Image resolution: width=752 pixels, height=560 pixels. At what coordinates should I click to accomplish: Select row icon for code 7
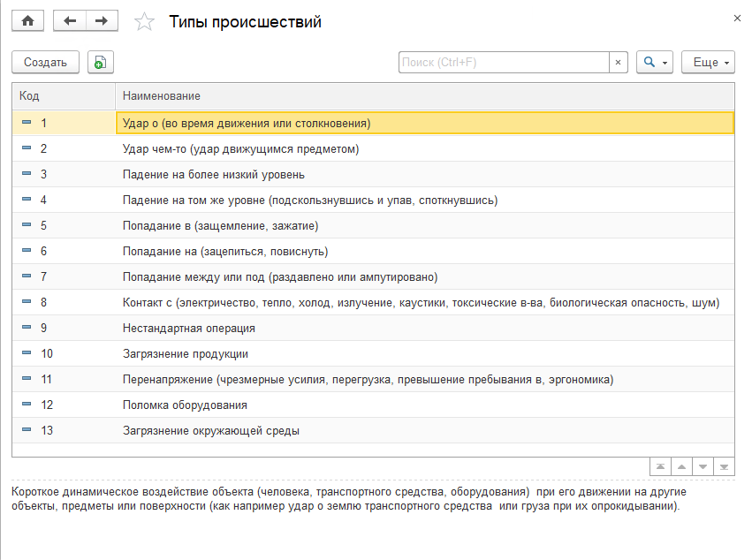pyautogui.click(x=27, y=276)
